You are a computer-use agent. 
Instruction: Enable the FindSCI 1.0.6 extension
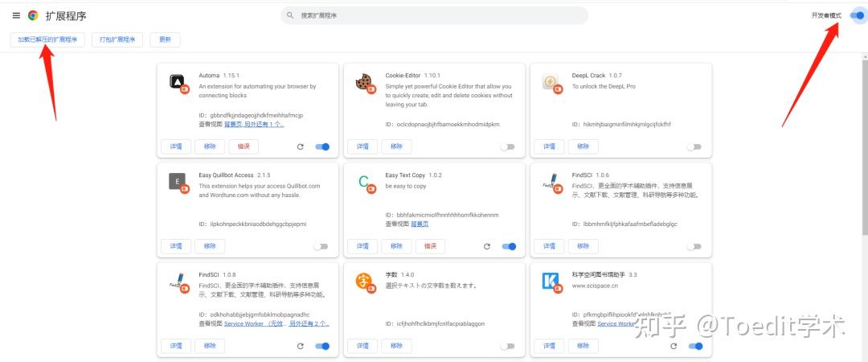click(694, 247)
